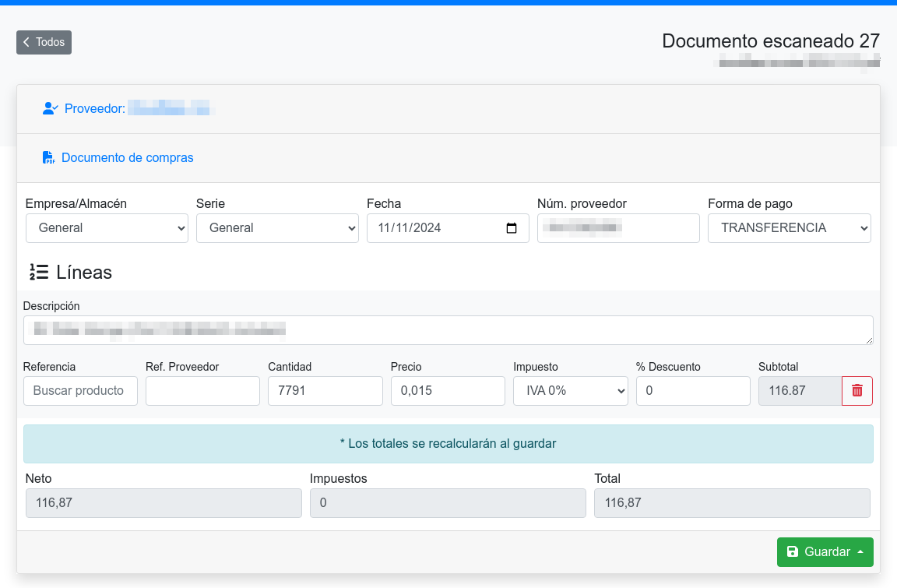
Task: Click the Total field showing 116,87
Action: [732, 503]
